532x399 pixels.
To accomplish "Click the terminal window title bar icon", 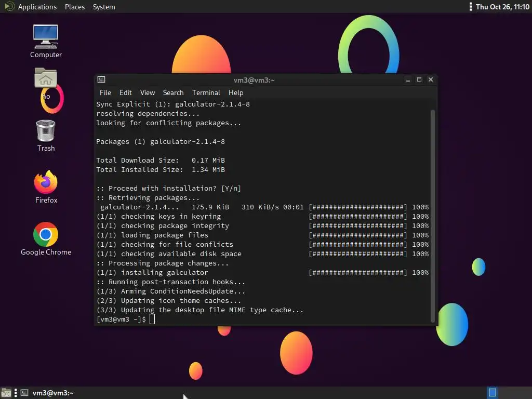I will coord(101,79).
